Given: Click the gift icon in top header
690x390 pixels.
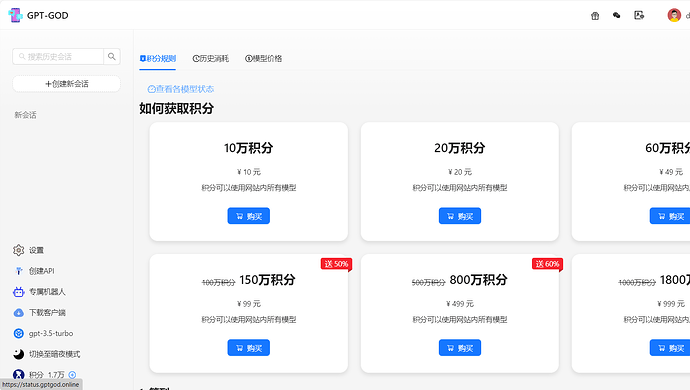Looking at the screenshot, I should [595, 16].
